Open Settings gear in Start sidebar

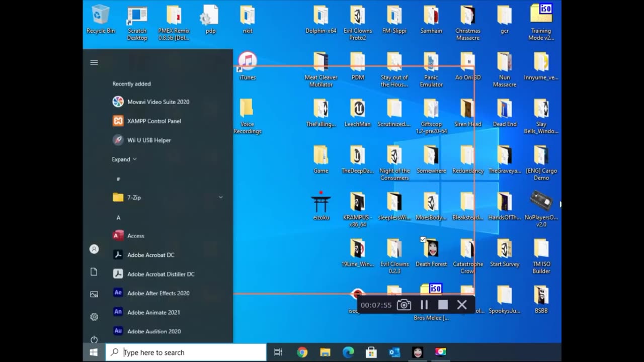pos(94,317)
